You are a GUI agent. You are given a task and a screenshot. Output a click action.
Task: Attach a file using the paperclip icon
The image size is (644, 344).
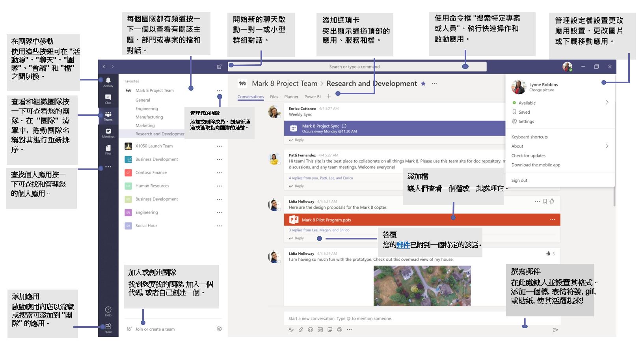click(301, 330)
